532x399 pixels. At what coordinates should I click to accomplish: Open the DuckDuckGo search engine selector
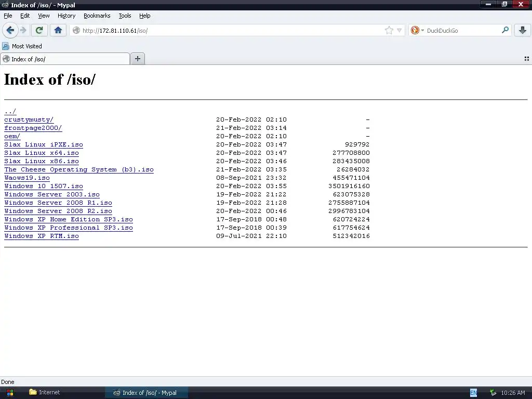click(x=417, y=31)
